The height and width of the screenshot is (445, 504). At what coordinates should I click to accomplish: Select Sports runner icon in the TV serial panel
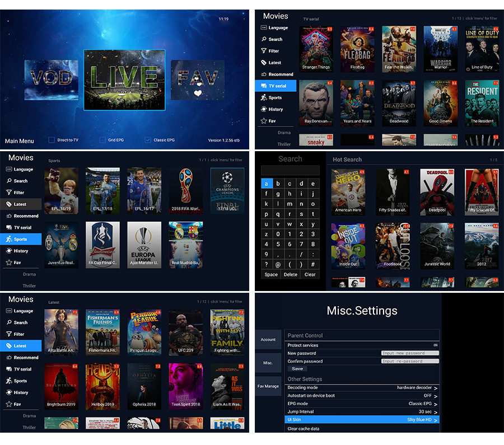click(x=264, y=97)
